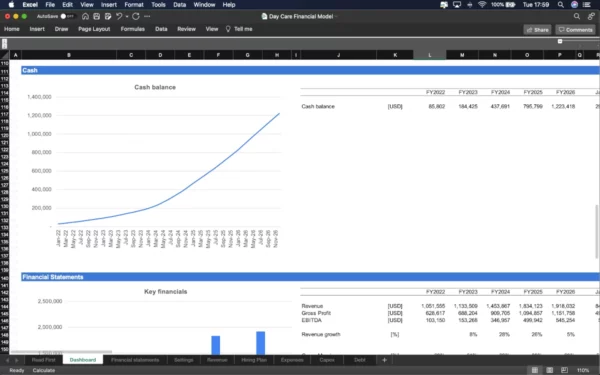
Task: Toggle the AutoSave switch
Action: [x=67, y=16]
